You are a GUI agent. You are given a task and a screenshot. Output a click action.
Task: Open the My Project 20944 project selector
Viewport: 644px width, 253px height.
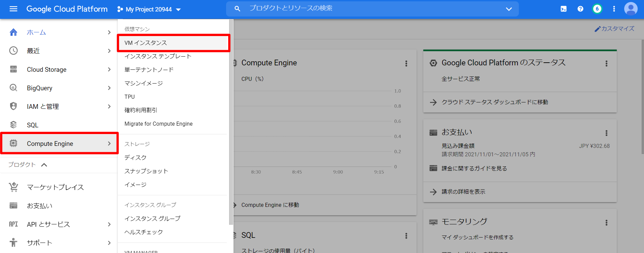click(x=149, y=9)
